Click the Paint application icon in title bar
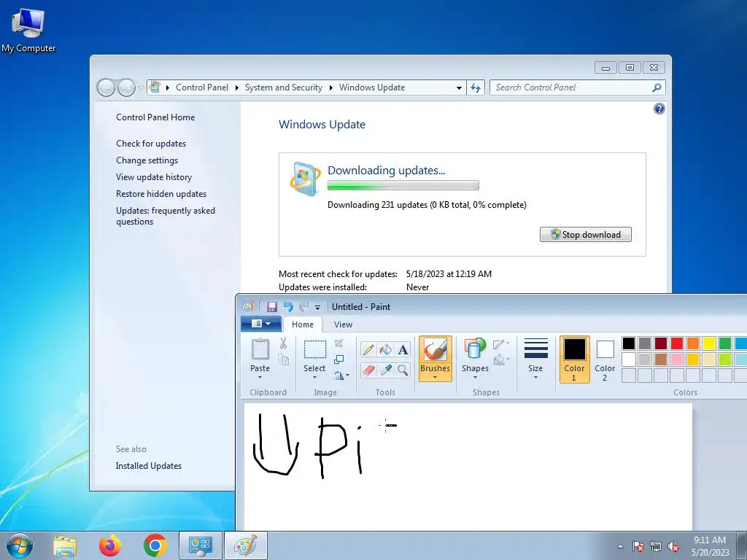Image resolution: width=747 pixels, height=560 pixels. pyautogui.click(x=248, y=307)
